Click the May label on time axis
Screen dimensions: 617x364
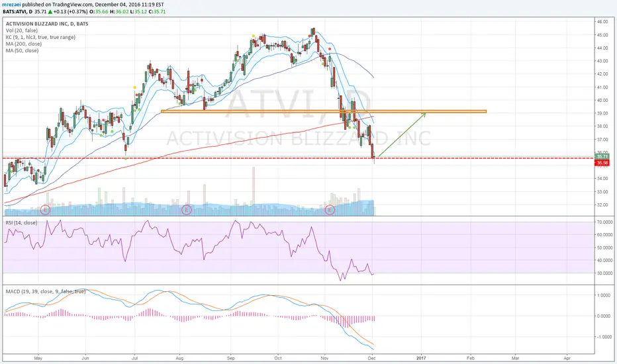tap(38, 358)
